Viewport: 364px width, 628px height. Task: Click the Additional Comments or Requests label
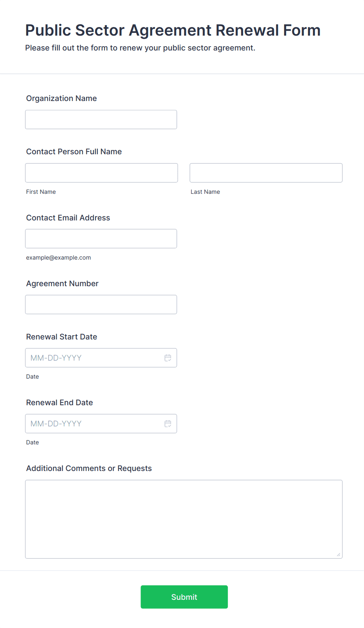coord(89,468)
